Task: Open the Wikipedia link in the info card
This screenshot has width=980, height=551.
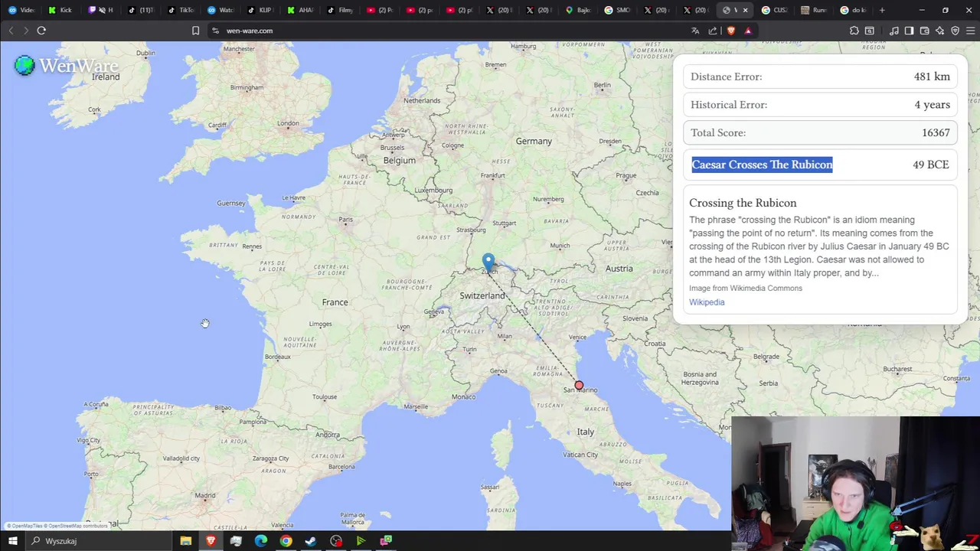Action: point(707,302)
